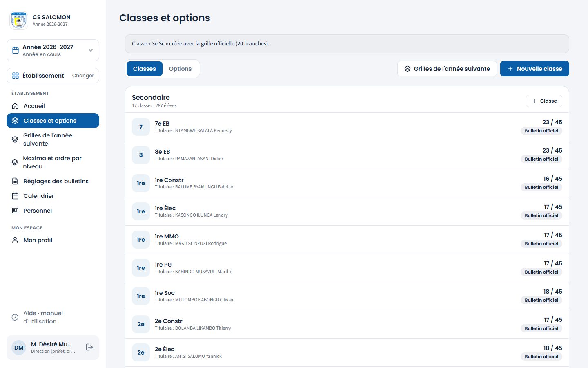Image resolution: width=588 pixels, height=368 pixels.
Task: Click the Nouvelle classe button
Action: pyautogui.click(x=535, y=69)
